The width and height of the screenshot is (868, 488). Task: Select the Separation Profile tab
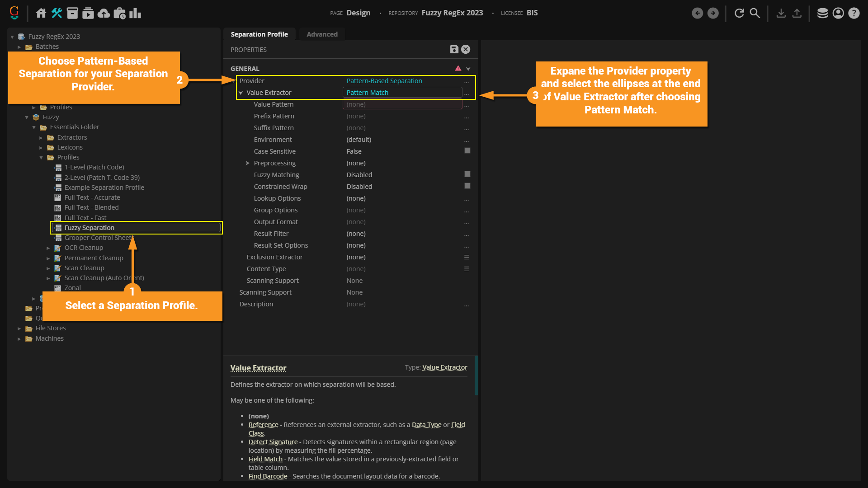click(x=259, y=34)
